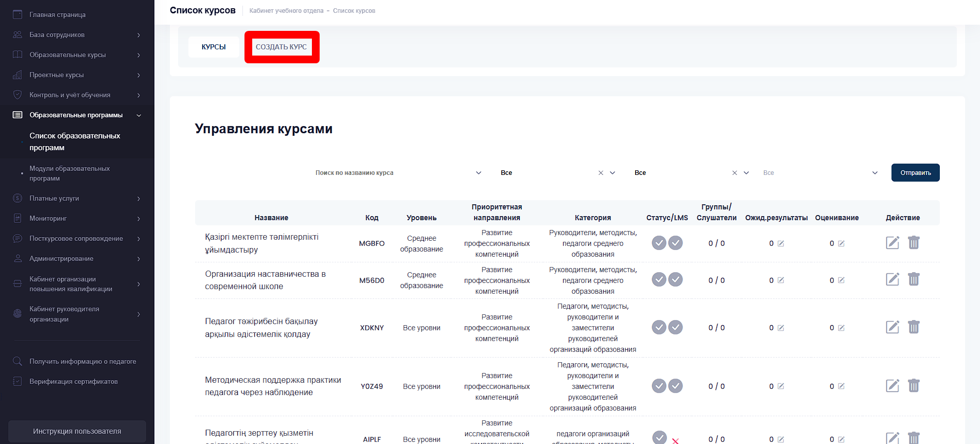Viewport: 980px width, 444px height.
Task: Switch to the Создать курс tab
Action: pos(282,47)
